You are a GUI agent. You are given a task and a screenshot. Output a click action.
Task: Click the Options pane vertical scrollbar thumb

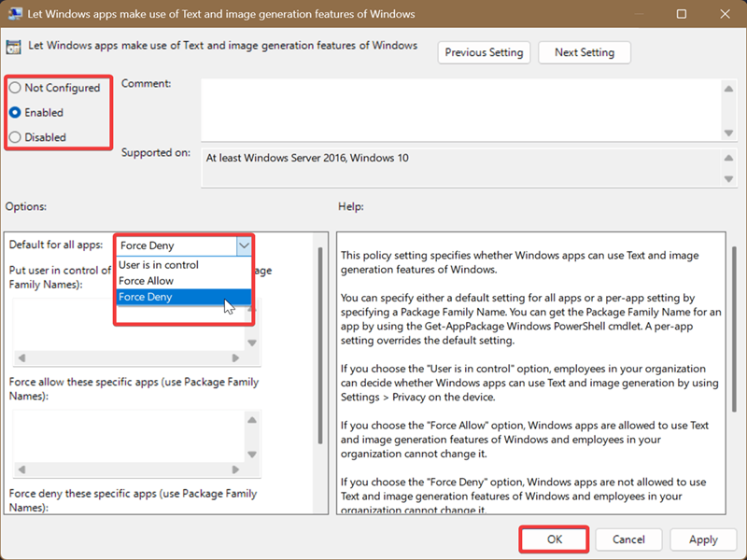320,345
